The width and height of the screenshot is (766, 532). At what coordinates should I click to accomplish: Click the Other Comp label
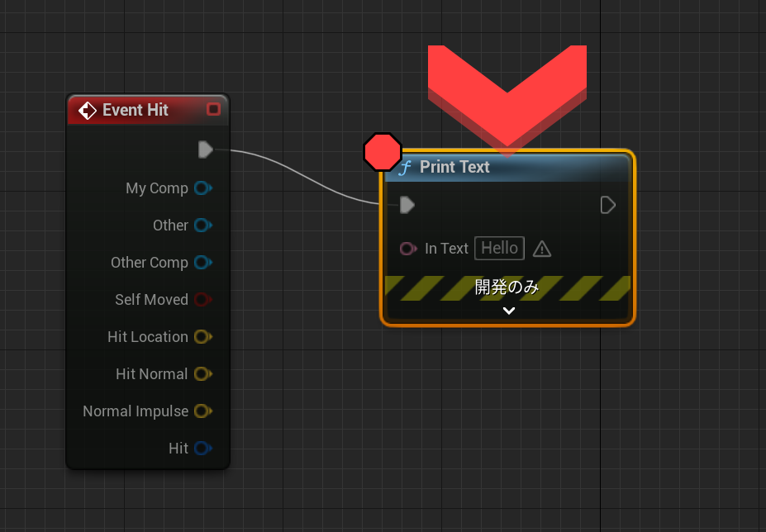150,263
